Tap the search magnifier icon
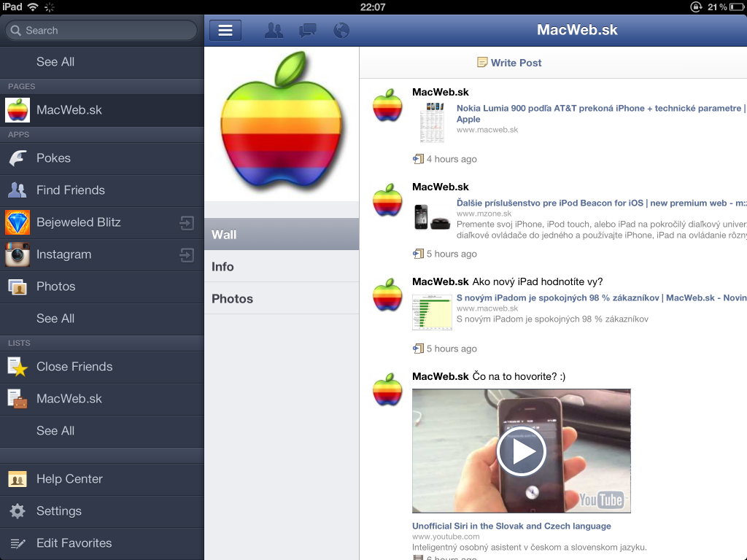This screenshot has height=560, width=747. pos(16,31)
